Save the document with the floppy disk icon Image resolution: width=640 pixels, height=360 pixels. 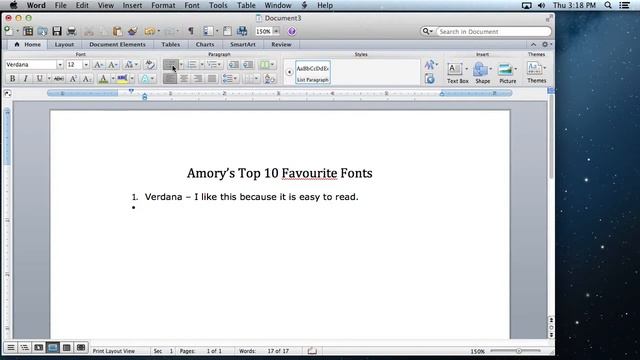tap(57, 31)
